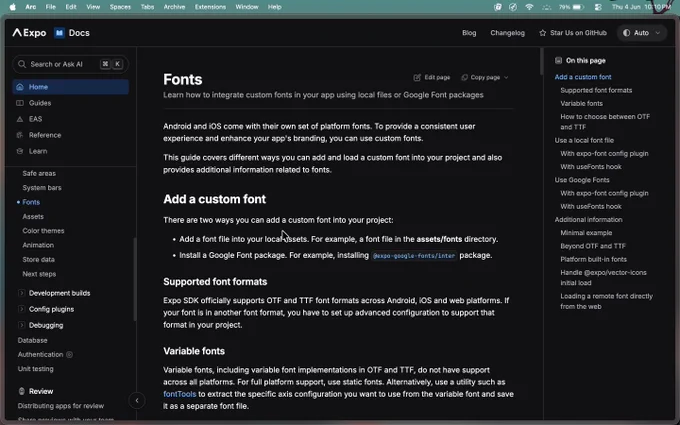Click the Guides book icon
This screenshot has height=425, width=680.
[x=20, y=103]
